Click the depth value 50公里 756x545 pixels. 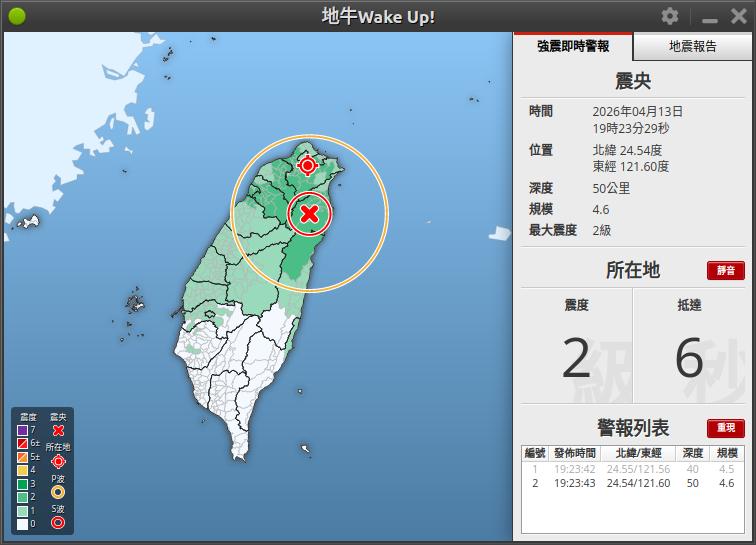[611, 188]
